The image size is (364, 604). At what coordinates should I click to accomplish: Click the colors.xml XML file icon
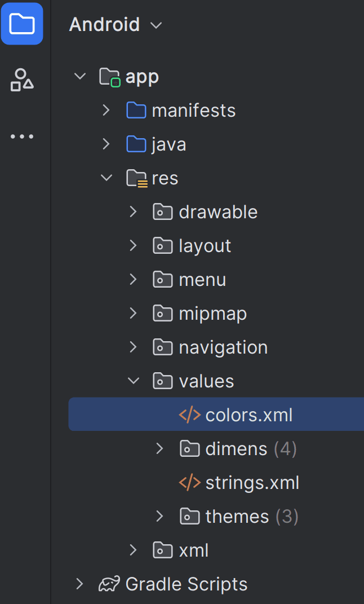pos(190,415)
